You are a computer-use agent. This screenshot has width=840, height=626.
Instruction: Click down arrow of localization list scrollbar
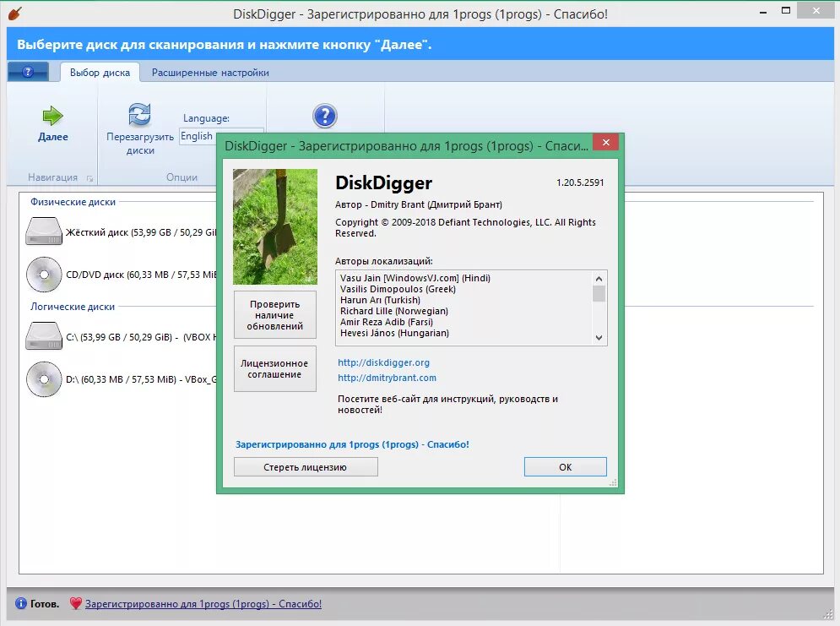(599, 338)
